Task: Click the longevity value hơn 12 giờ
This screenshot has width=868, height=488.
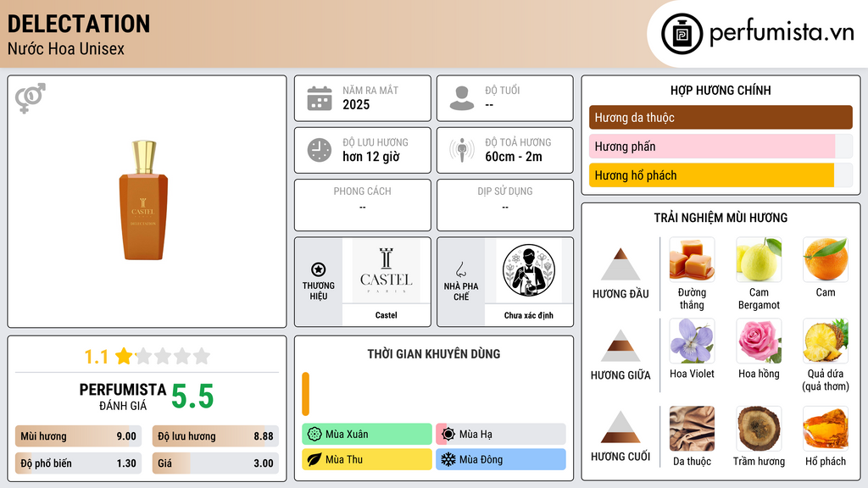Action: (x=371, y=157)
